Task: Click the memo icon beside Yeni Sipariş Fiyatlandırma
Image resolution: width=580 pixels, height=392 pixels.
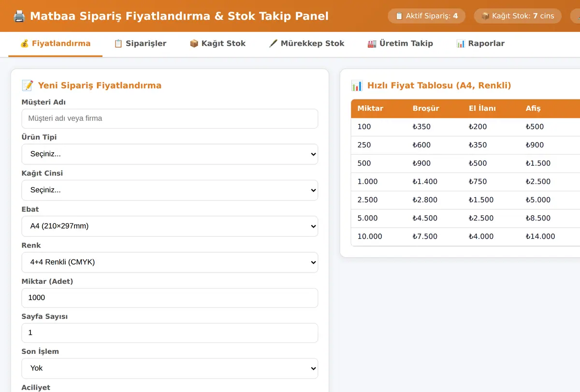Action: tap(28, 86)
